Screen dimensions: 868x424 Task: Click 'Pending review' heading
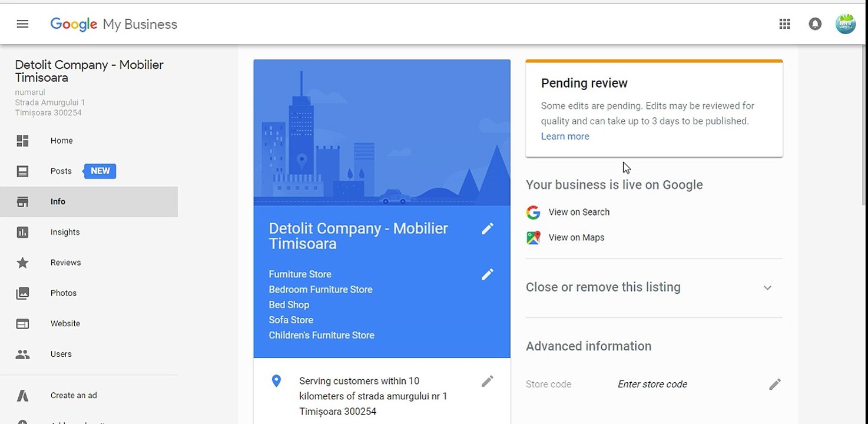(x=584, y=83)
